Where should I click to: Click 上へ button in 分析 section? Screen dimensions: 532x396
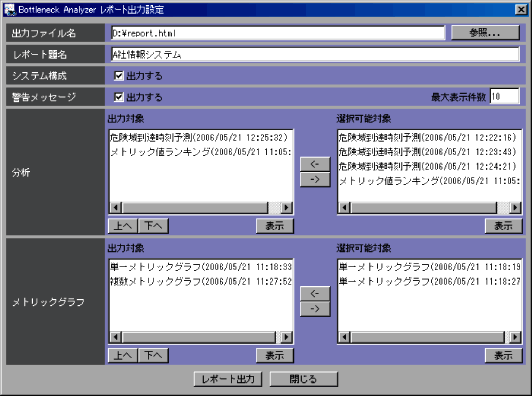click(123, 226)
